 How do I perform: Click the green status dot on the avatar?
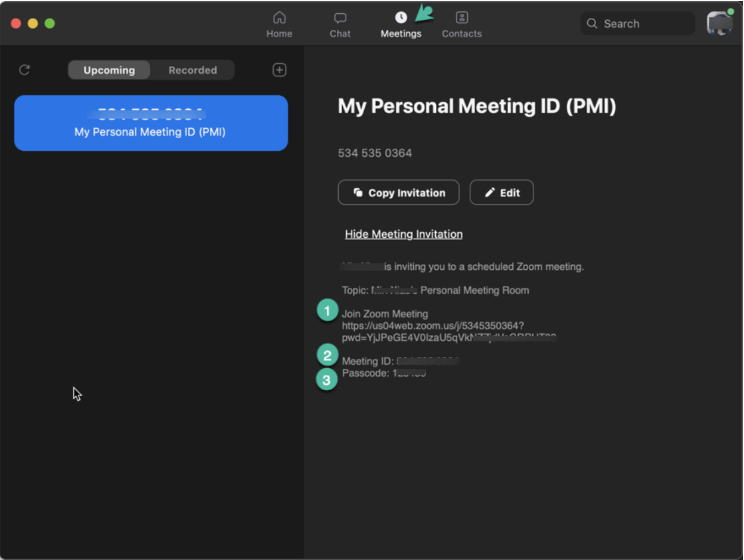pyautogui.click(x=731, y=11)
